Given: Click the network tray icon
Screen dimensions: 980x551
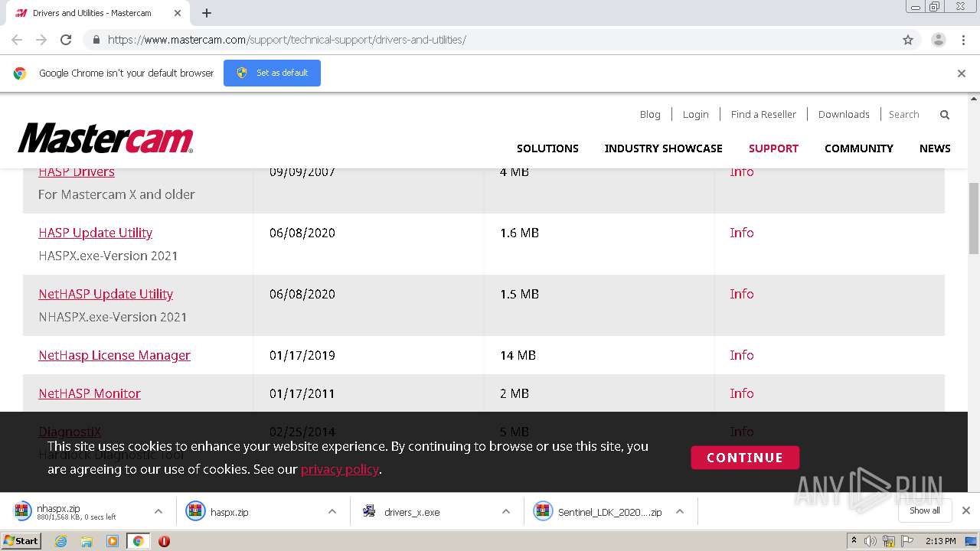Looking at the screenshot, I should pyautogui.click(x=888, y=541).
